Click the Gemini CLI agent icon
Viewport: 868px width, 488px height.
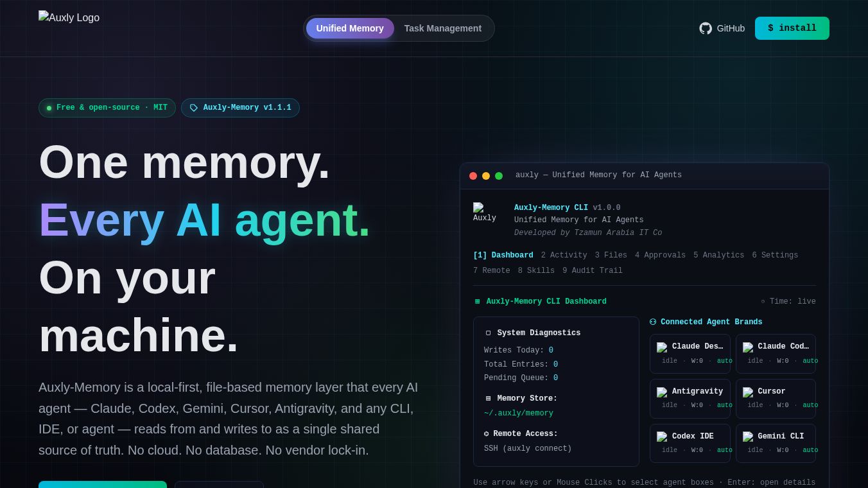pyautogui.click(x=748, y=437)
